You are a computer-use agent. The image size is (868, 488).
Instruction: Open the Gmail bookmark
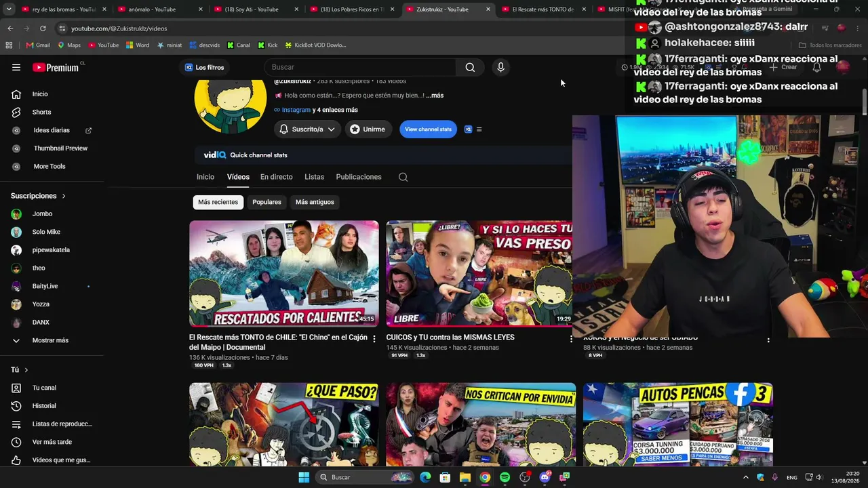[x=38, y=45]
